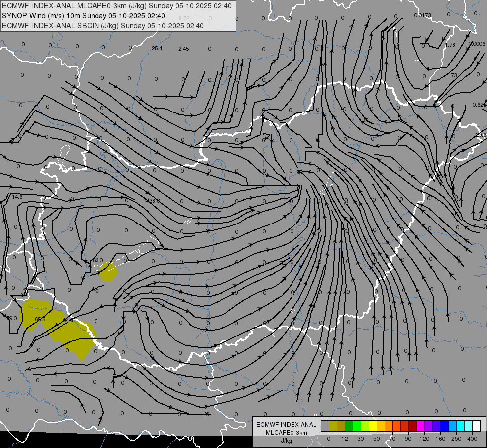
Task: Click the 'J/kg' unit label in the legend
Action: pos(286,441)
